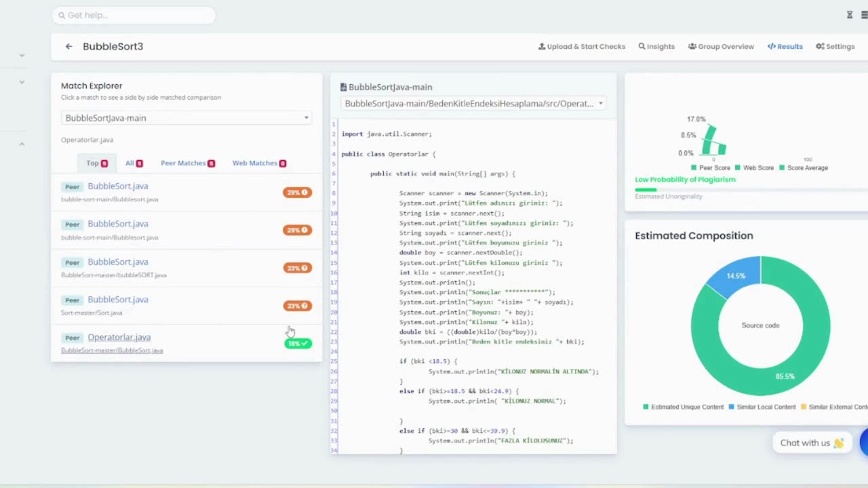Switch to the Top matches tab
The width and height of the screenshot is (868, 488).
(96, 163)
